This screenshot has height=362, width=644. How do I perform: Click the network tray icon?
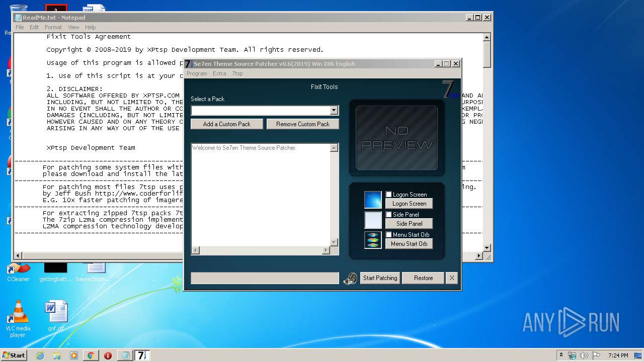point(572,355)
